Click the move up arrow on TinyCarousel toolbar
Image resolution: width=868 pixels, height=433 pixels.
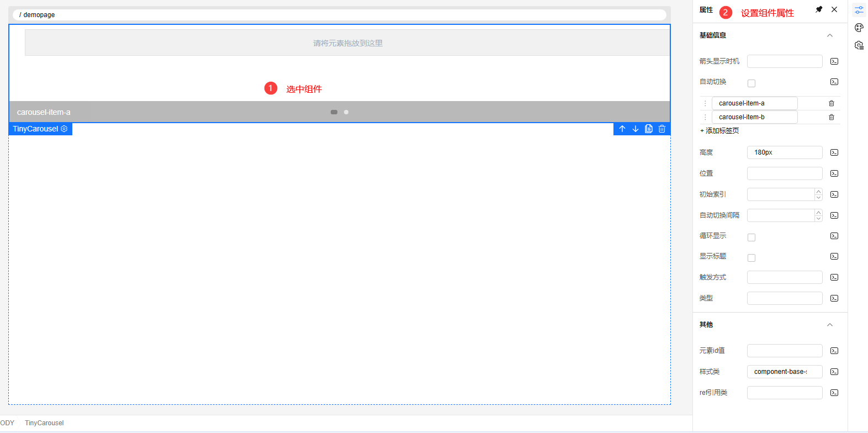click(x=622, y=129)
